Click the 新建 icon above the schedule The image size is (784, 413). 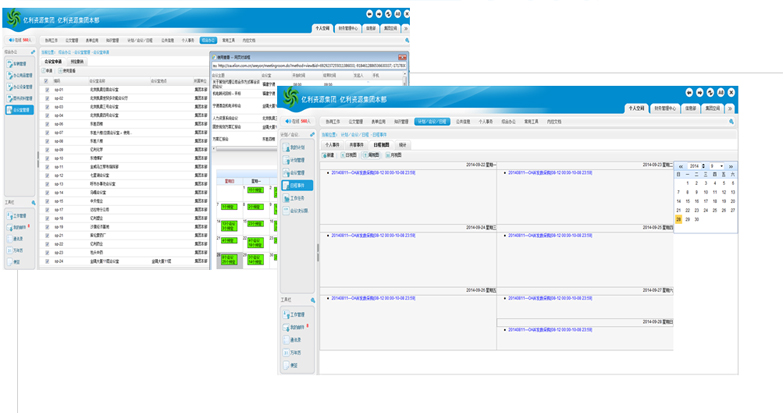point(329,155)
